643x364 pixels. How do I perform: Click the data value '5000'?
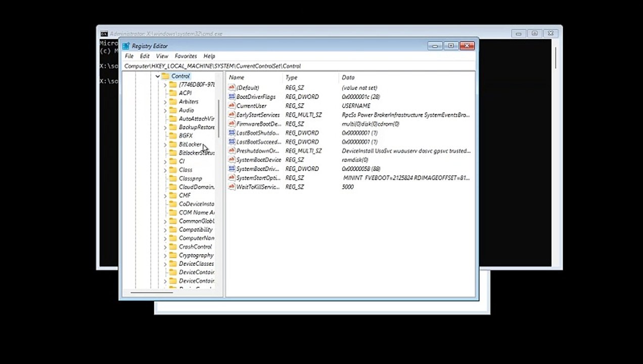click(x=348, y=187)
